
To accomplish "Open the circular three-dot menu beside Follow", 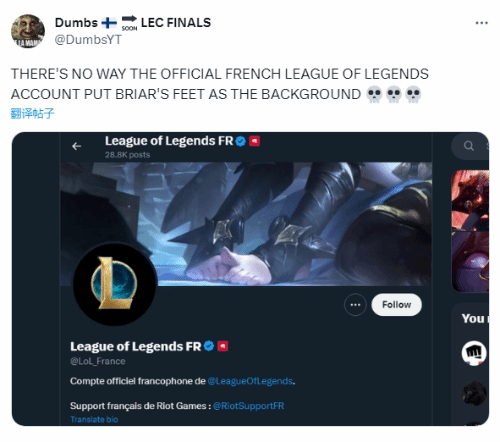I will 355,304.
